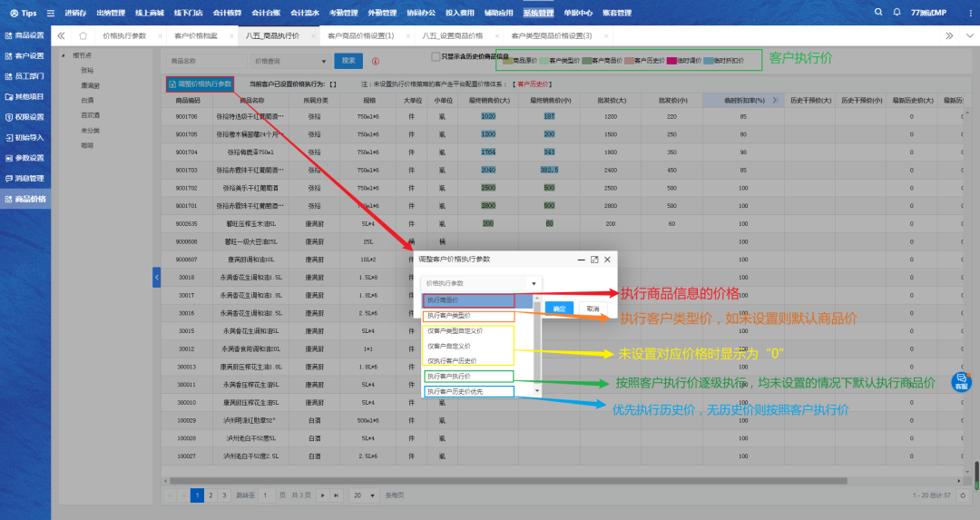Open 系统管理 in the top menu
This screenshot has width=980, height=520.
(x=538, y=13)
